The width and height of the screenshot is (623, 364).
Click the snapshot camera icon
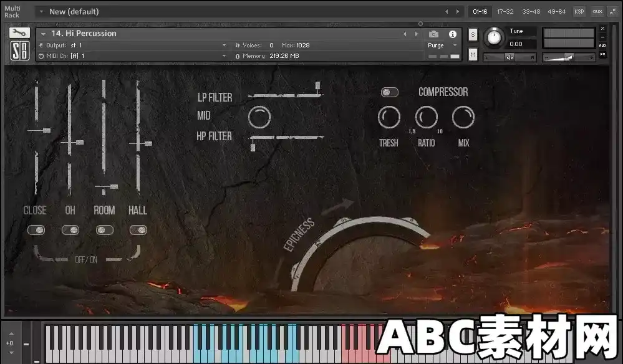[x=434, y=34]
